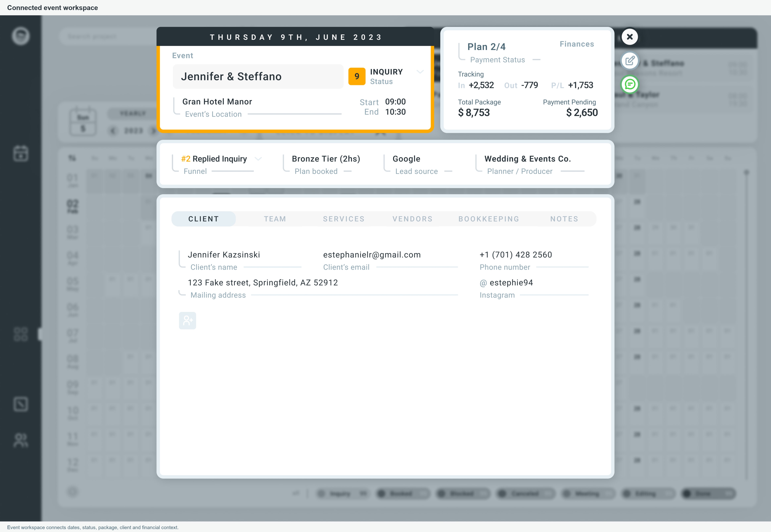Viewport: 771px width, 532px height.
Task: Open the Vendors tab
Action: coord(412,219)
